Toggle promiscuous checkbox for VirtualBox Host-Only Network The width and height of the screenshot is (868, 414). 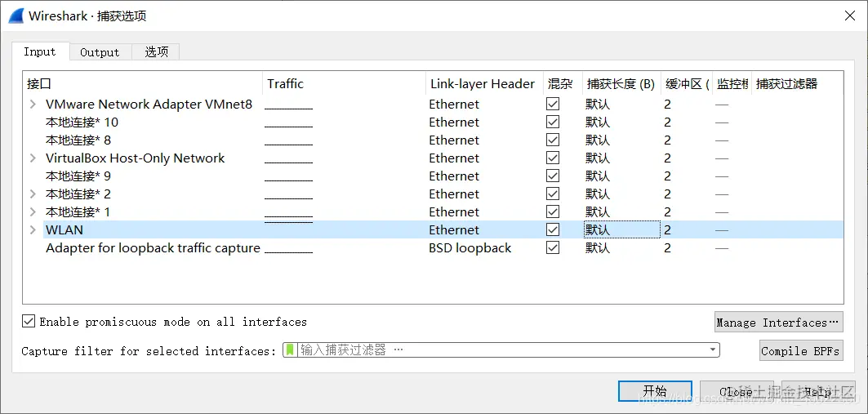coord(553,158)
